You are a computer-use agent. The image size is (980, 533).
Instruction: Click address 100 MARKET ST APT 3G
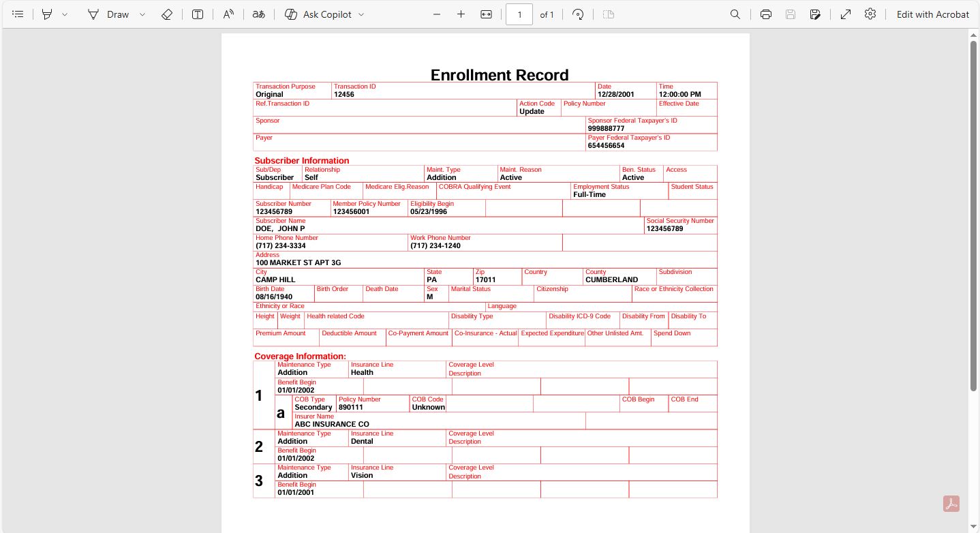point(298,263)
